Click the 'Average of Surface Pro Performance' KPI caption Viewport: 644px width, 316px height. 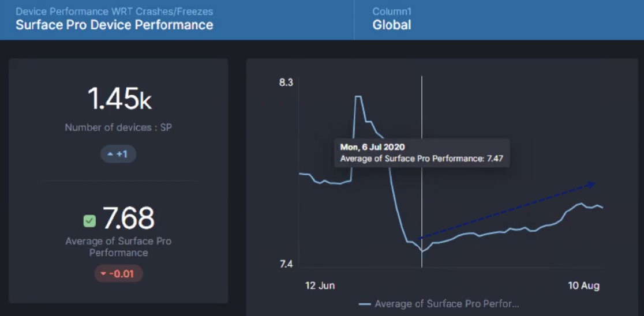[118, 247]
